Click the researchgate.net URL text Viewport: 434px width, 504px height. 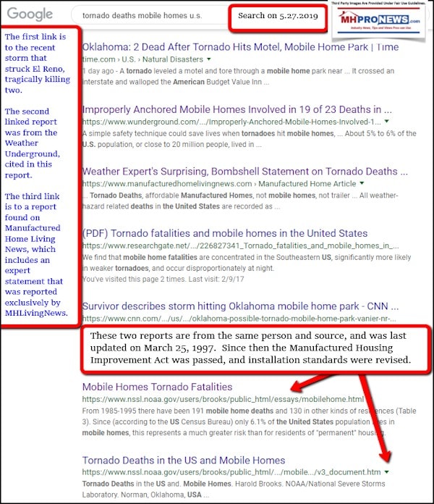click(x=240, y=246)
